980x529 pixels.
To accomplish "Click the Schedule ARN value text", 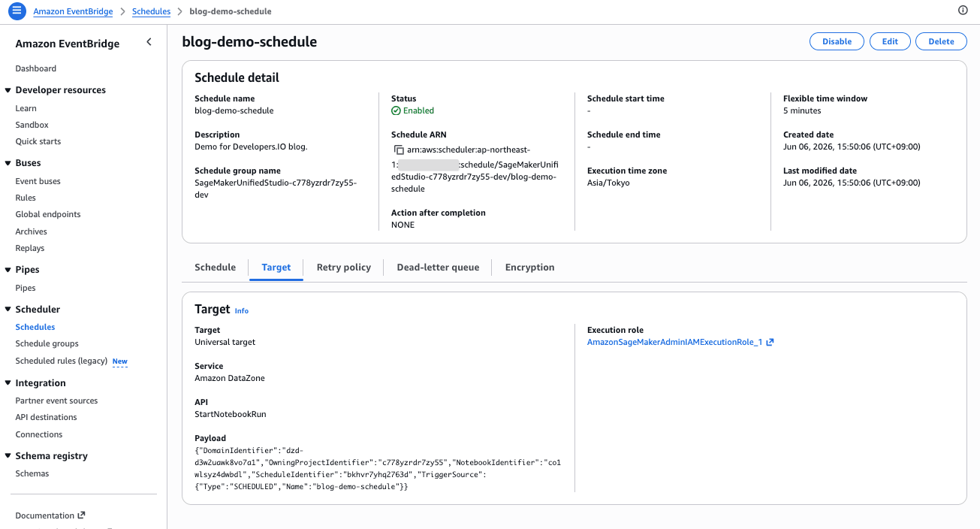I will 475,169.
